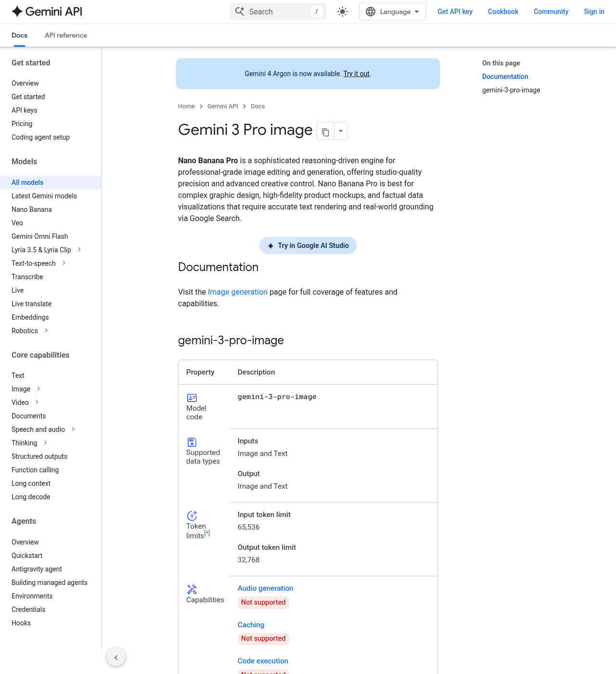Open the Cookbook link

(x=503, y=12)
